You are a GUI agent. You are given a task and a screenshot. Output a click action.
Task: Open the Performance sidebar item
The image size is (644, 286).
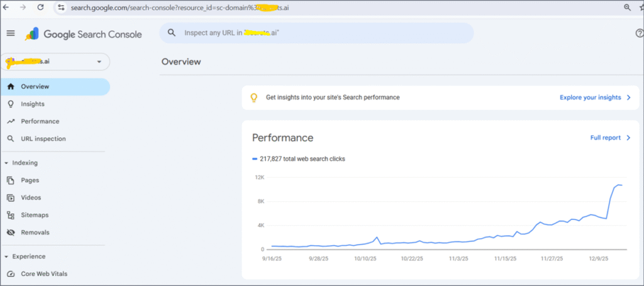click(x=40, y=121)
